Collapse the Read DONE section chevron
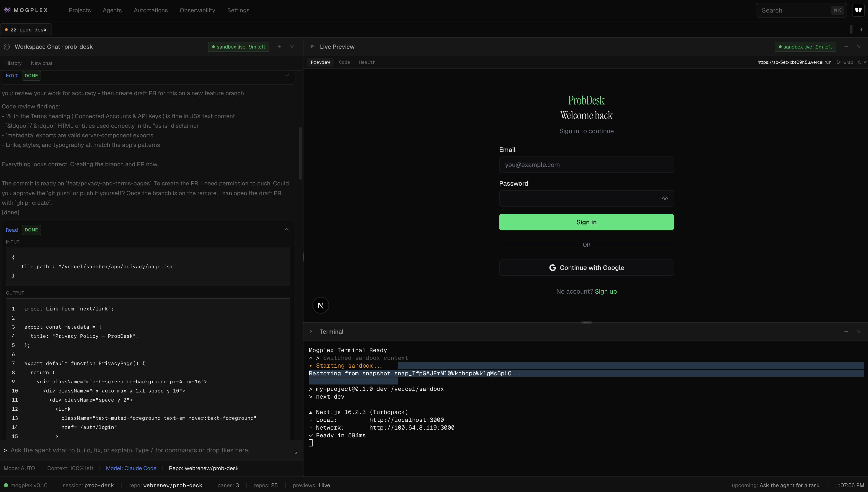This screenshot has width=868, height=492. (287, 229)
